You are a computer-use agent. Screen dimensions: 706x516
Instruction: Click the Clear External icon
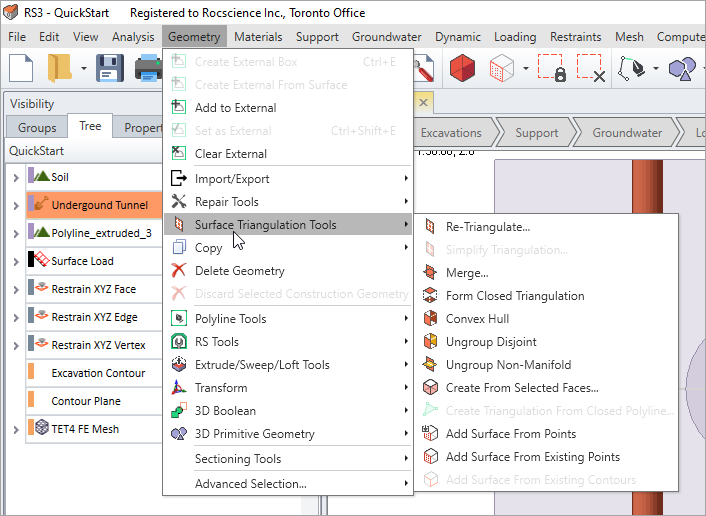coord(179,153)
